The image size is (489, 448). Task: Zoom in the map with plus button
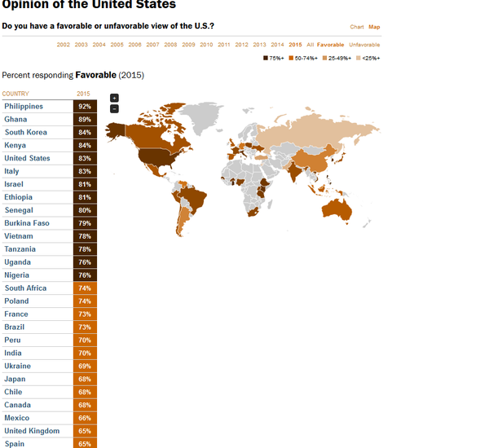[114, 98]
